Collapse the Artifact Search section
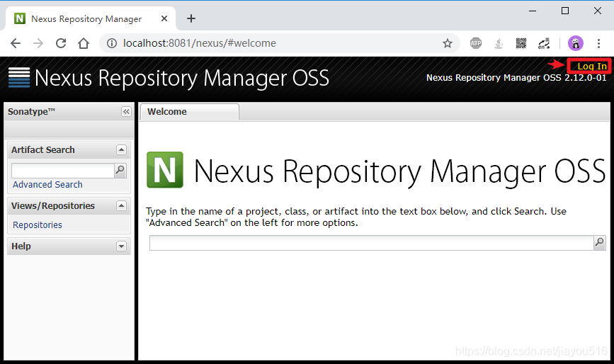This screenshot has width=614, height=364. (121, 150)
